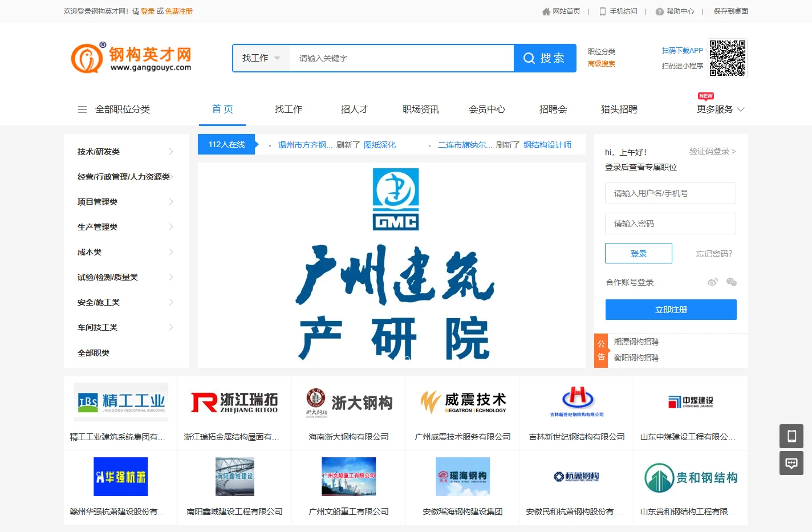
Task: Expand 项目管理类 category
Action: tap(125, 202)
